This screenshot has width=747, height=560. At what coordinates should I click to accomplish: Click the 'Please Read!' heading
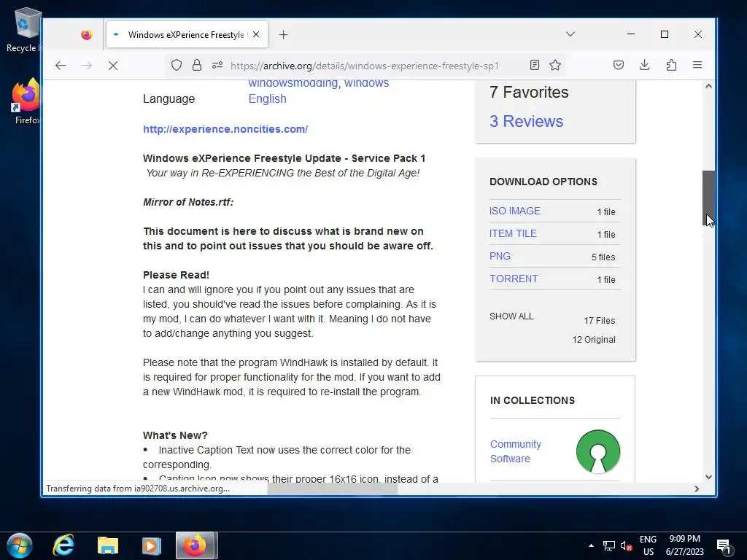tap(176, 275)
